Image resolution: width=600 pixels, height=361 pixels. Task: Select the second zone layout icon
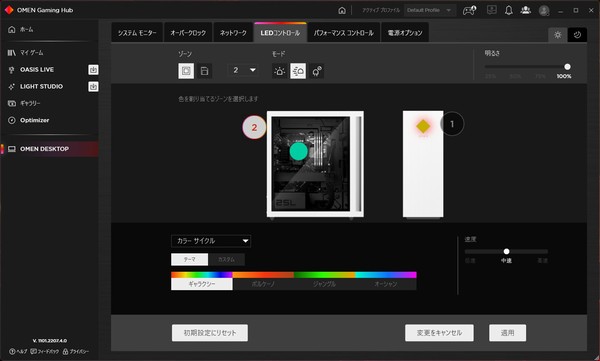(x=205, y=71)
